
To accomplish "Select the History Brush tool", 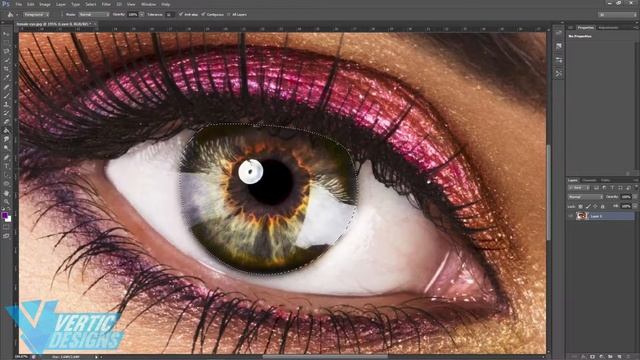I will [x=6, y=113].
